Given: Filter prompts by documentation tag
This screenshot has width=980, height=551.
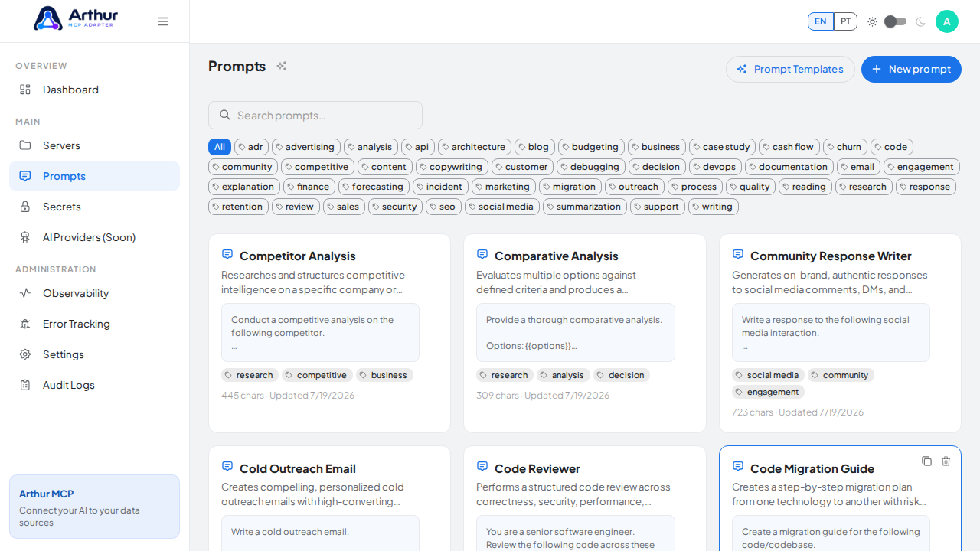Looking at the screenshot, I should (789, 167).
